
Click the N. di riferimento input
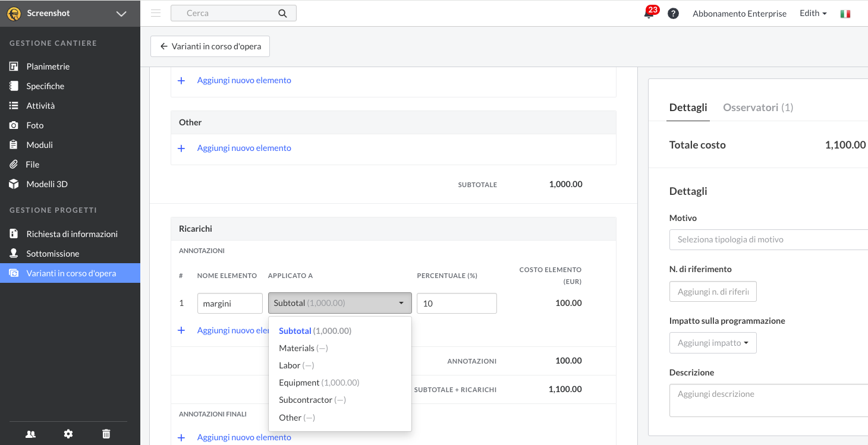713,292
